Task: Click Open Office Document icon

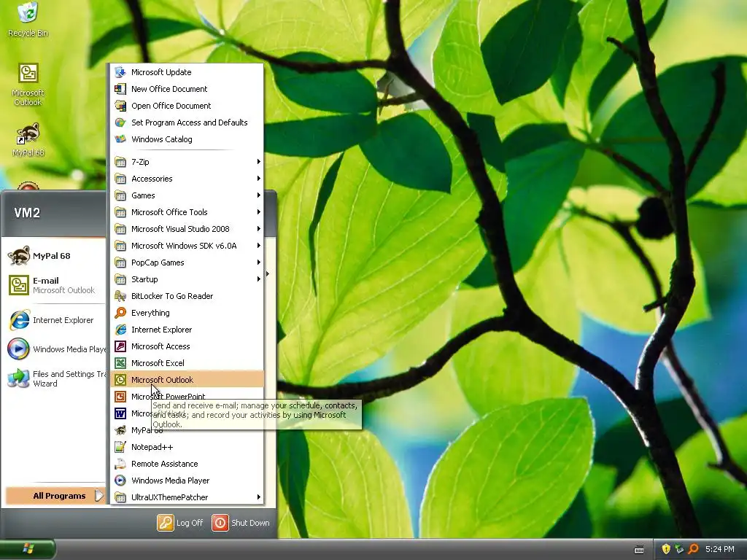Action: coord(120,106)
